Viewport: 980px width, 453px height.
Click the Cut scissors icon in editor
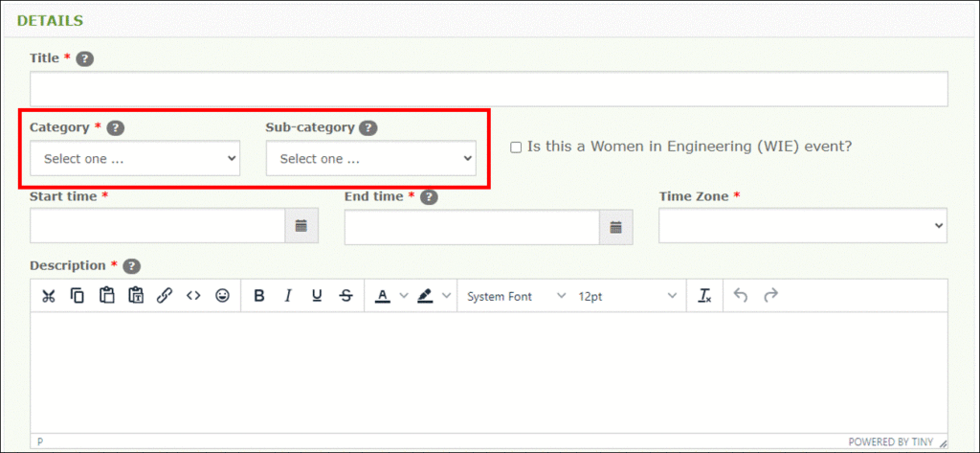48,296
